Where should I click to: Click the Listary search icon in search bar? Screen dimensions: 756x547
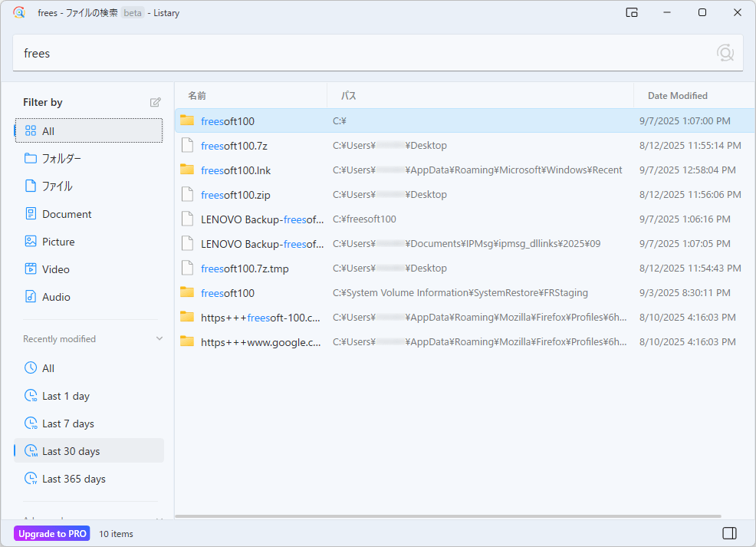[725, 53]
